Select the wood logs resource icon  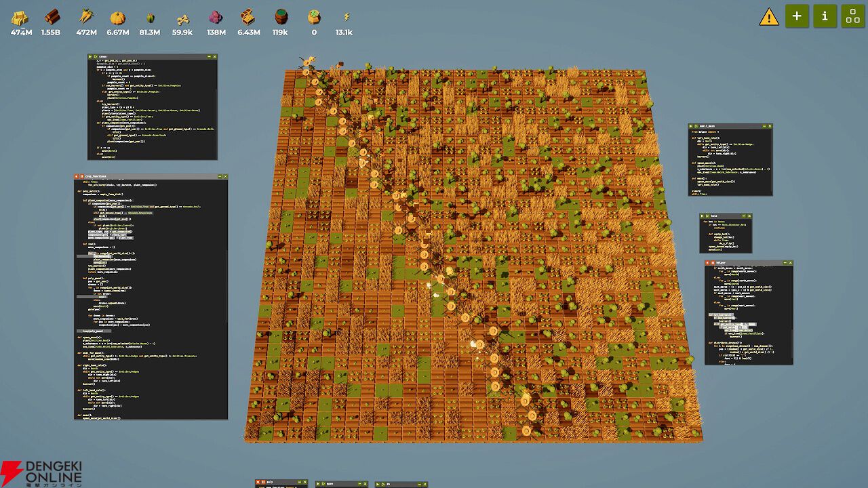(52, 17)
